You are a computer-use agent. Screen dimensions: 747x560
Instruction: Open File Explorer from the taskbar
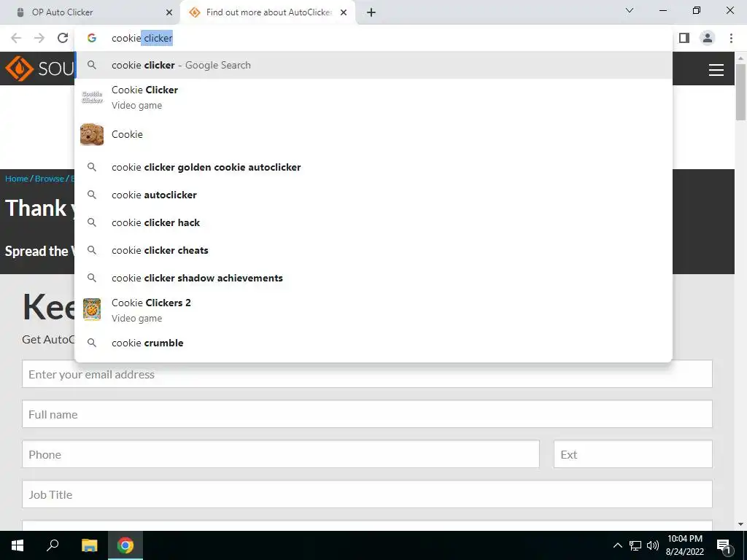[89, 545]
